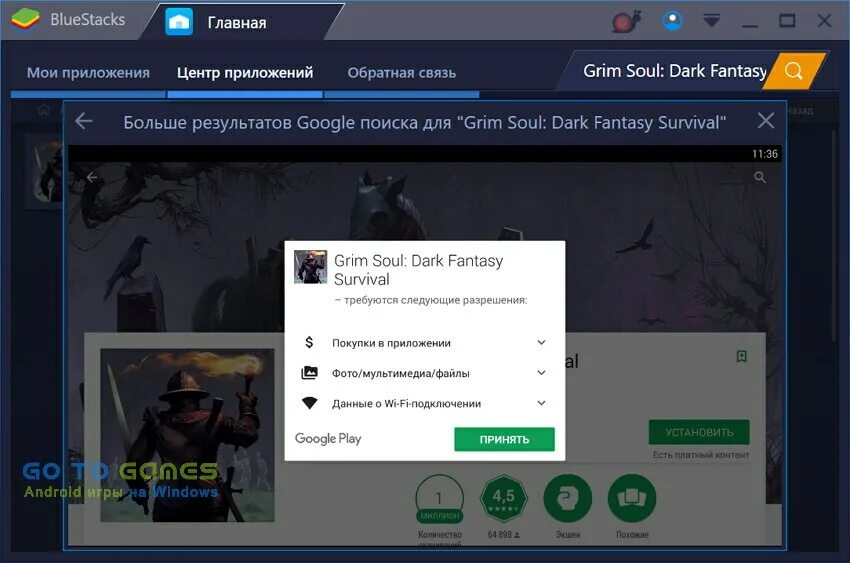Click the Wi-Fi connection permission icon
The width and height of the screenshot is (850, 563).
coord(310,403)
